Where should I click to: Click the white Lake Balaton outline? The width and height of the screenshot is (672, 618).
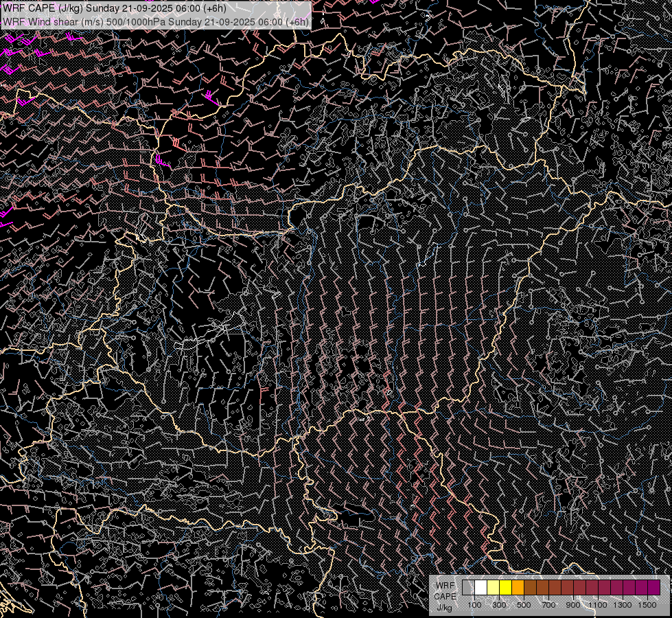tap(206, 336)
